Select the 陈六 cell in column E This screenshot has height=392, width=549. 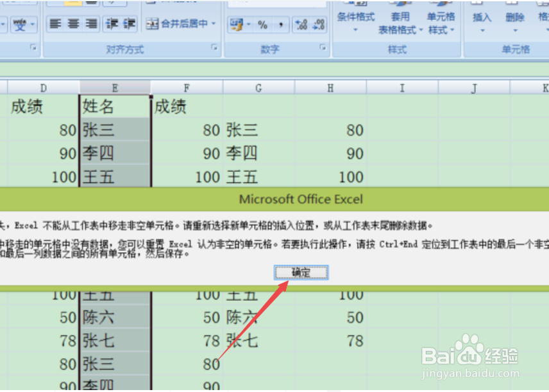(115, 317)
